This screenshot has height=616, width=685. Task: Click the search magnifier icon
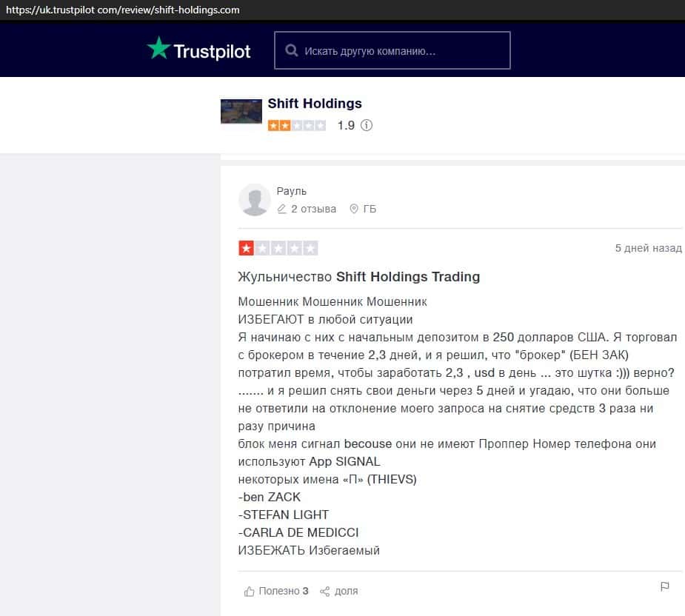[x=291, y=50]
